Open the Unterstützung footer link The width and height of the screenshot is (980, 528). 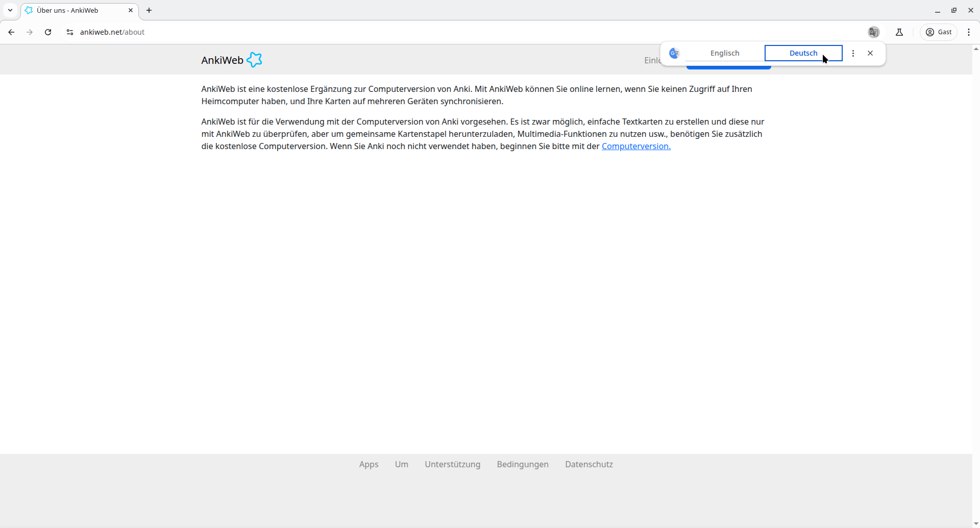(x=453, y=464)
